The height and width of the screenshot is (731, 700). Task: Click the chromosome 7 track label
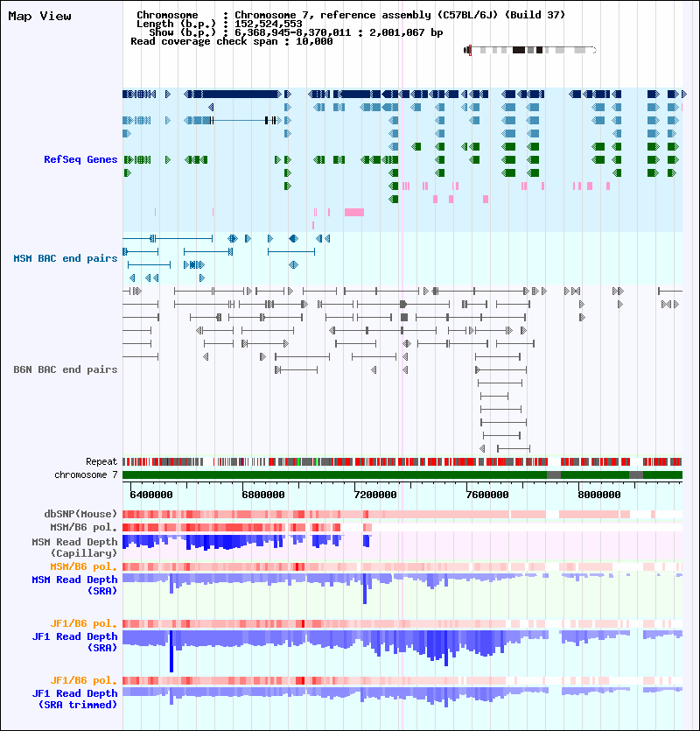(86, 474)
